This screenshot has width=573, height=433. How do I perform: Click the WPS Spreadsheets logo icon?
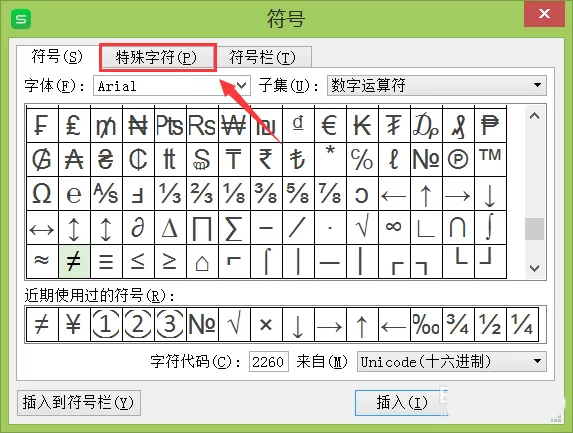tap(21, 19)
